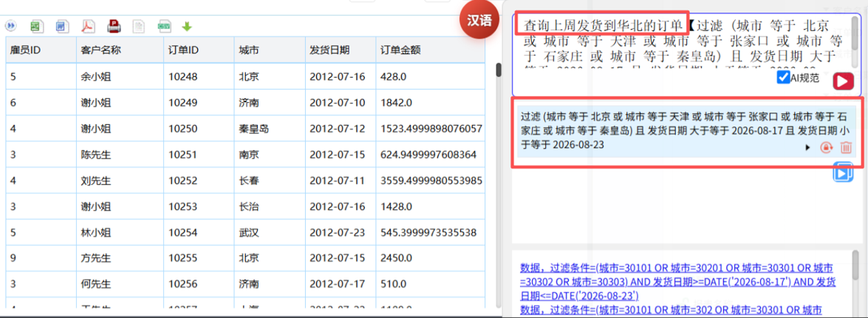Screen dimensions: 868x318
Task: Select the customer cell 刘先生
Action: point(120,180)
